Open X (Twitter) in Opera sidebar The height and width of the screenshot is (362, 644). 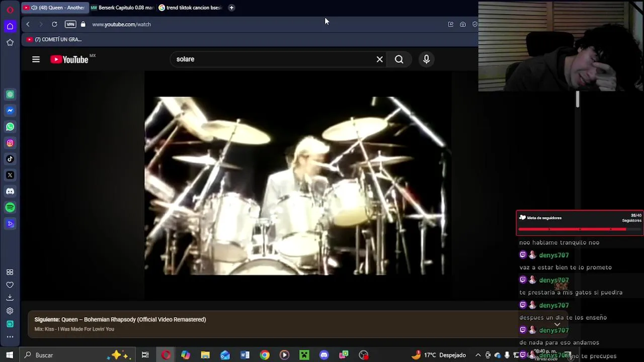click(x=10, y=175)
